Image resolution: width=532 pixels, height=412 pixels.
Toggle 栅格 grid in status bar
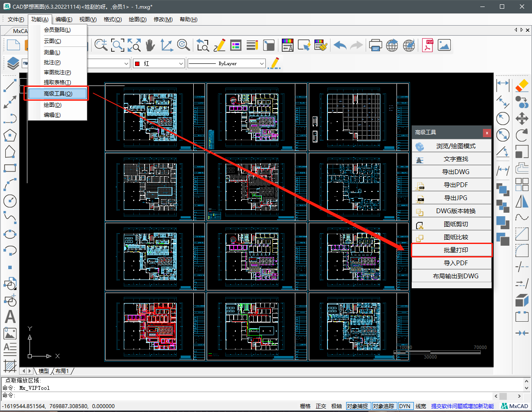point(305,406)
